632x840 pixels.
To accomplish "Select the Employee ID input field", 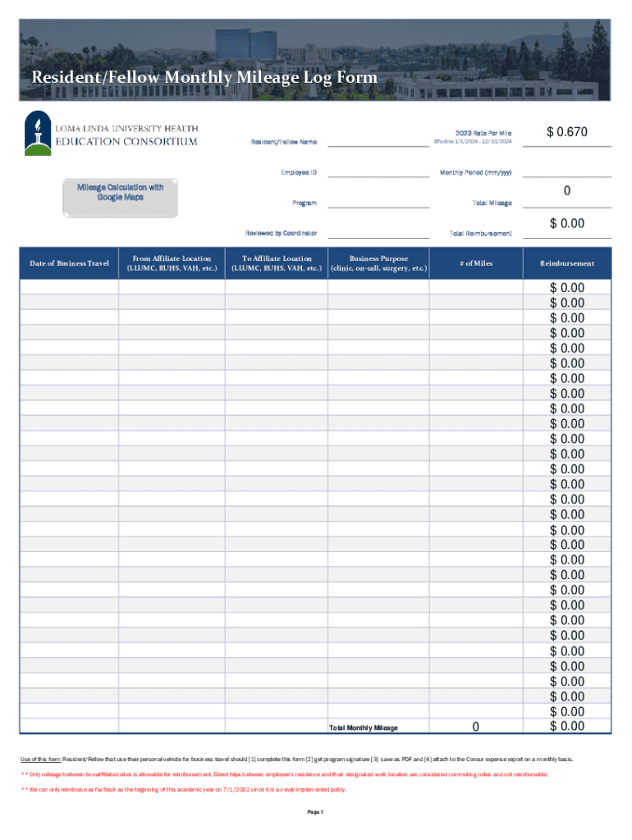I will tap(377, 171).
